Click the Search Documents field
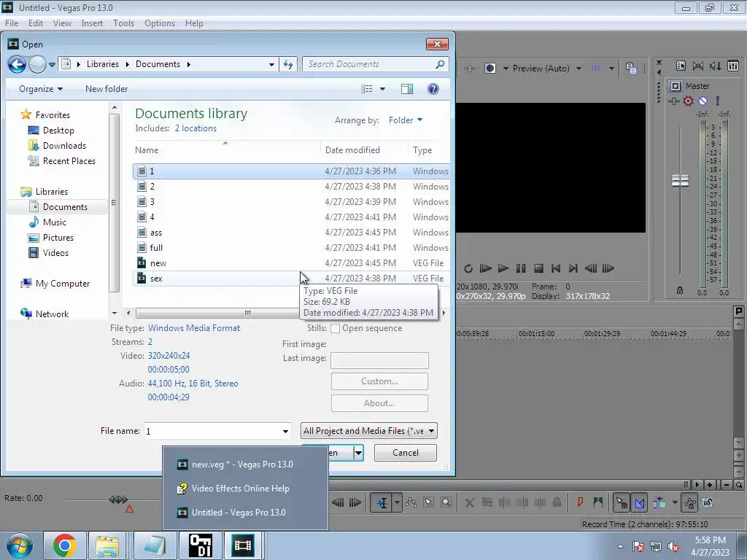The image size is (747, 560). 376,64
